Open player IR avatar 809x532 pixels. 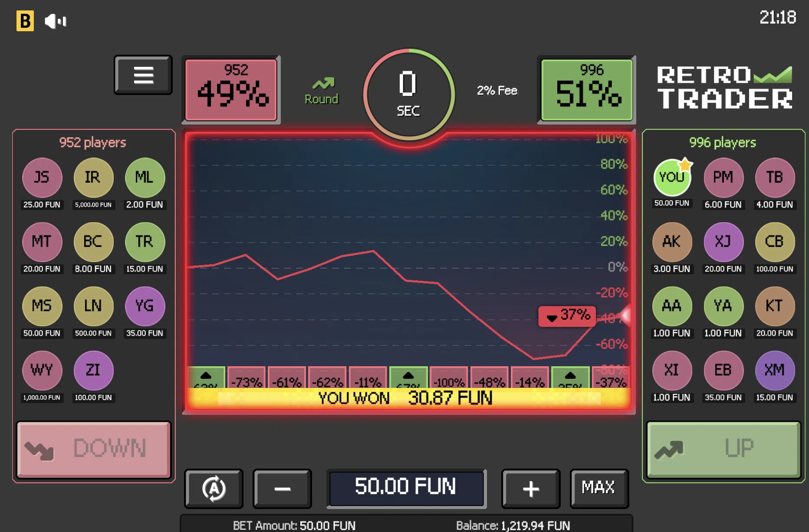[93, 177]
